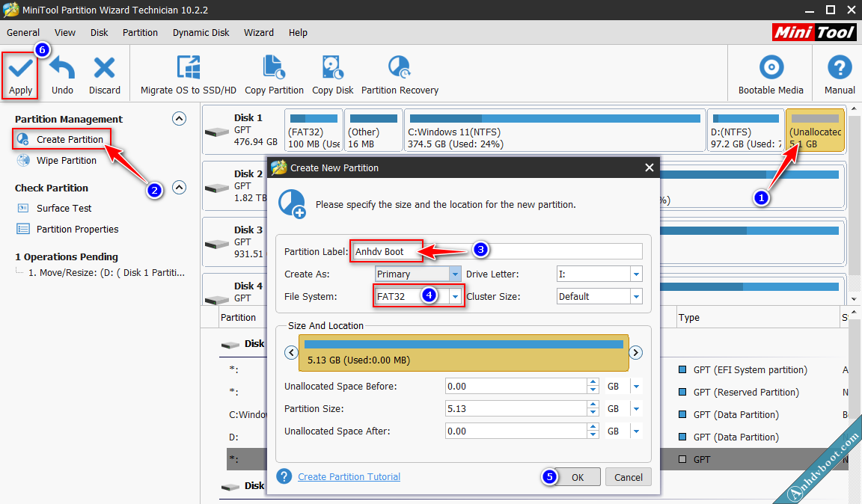The height and width of the screenshot is (504, 862).
Task: Select the 5.13 GB partition size bar
Action: (x=463, y=353)
